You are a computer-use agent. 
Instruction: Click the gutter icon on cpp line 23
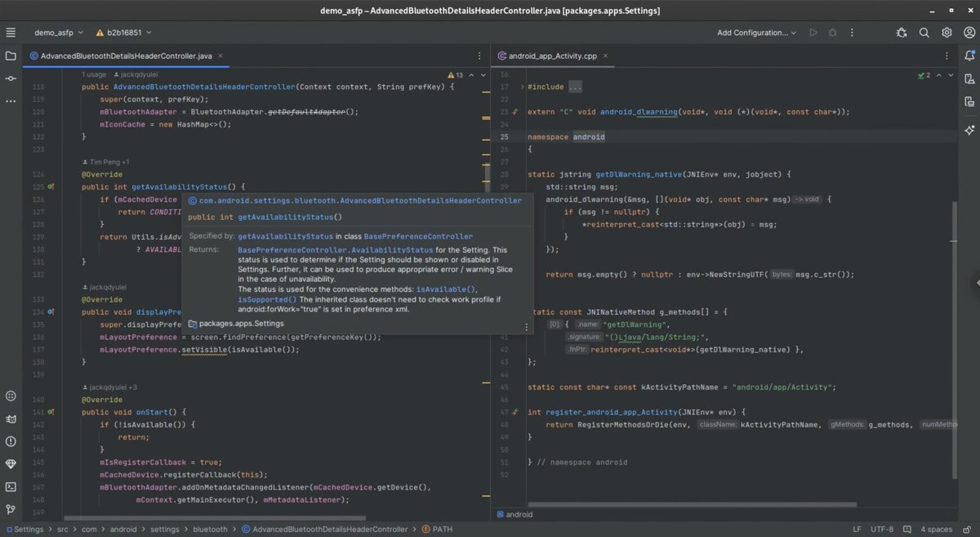click(x=514, y=112)
